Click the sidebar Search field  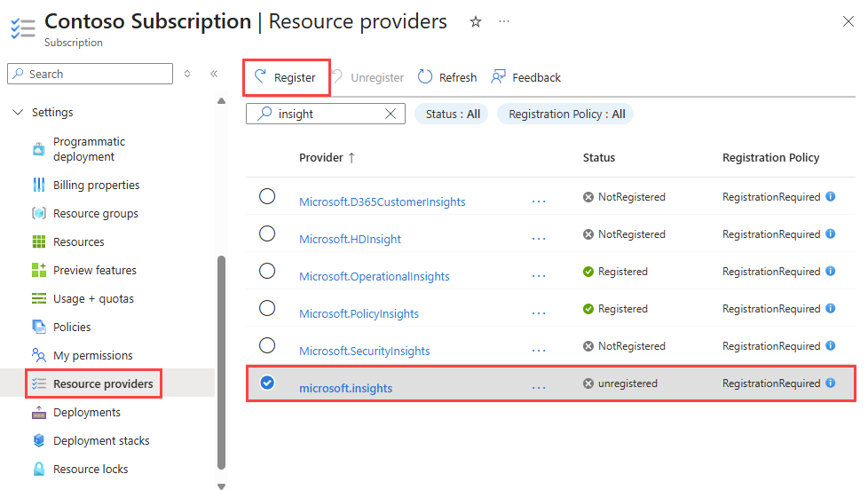(91, 74)
